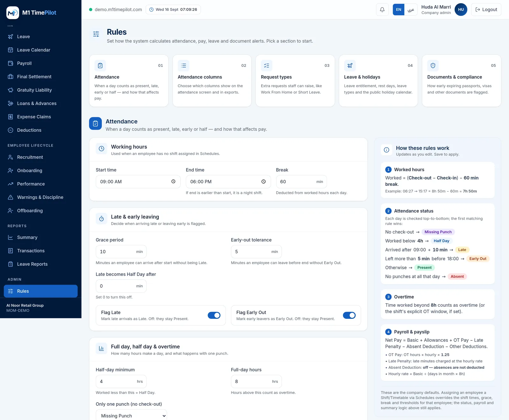Click the HU user avatar
Viewport: 509px width, 420px height.
(461, 10)
